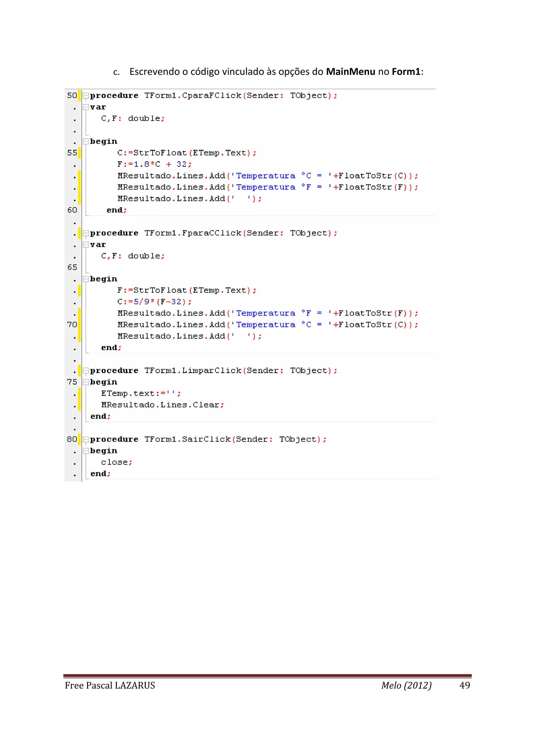Click gutter line number 75

click(72, 382)
